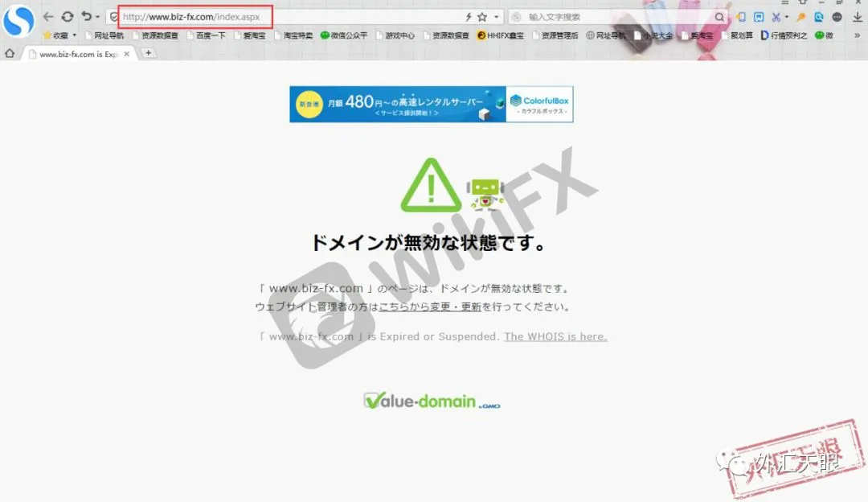
Task: Open the bookmark with the D icon
Action: tap(784, 35)
